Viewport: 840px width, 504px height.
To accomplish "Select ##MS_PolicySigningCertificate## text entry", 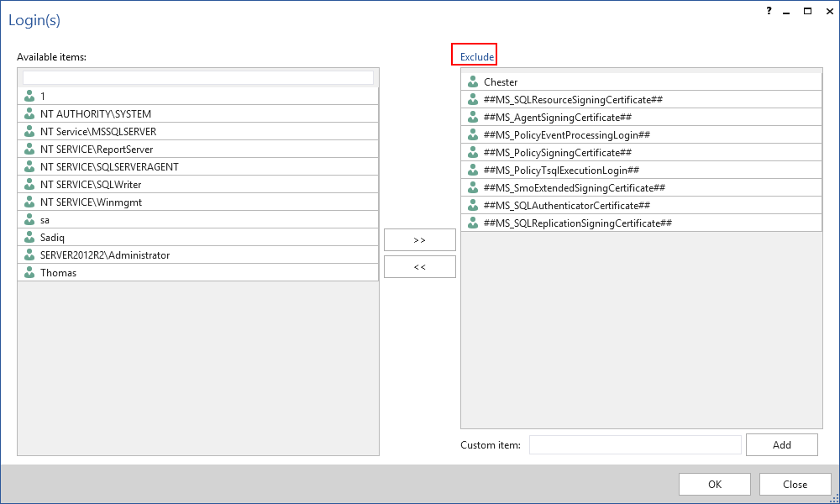I will point(558,153).
